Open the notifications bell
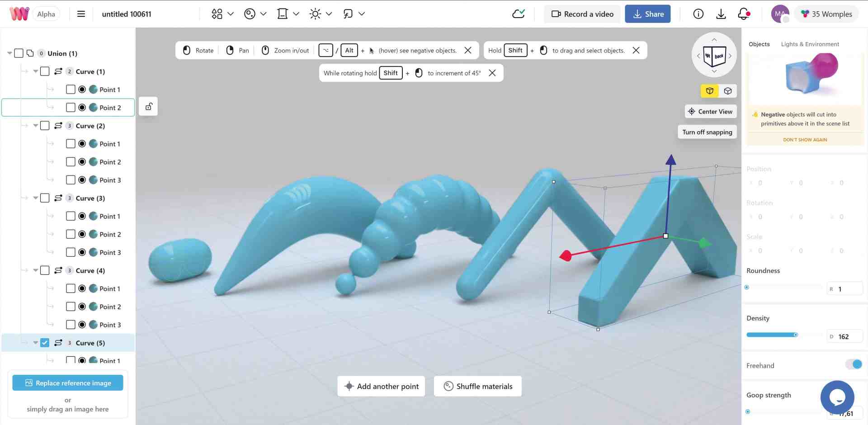 pyautogui.click(x=743, y=14)
